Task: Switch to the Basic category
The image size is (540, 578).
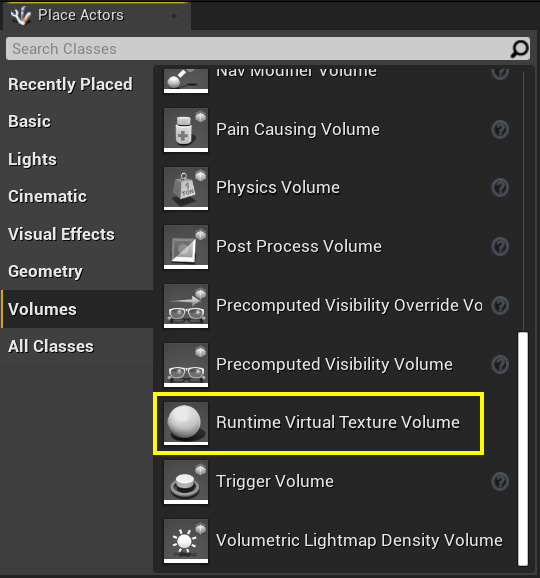Action: click(77, 121)
